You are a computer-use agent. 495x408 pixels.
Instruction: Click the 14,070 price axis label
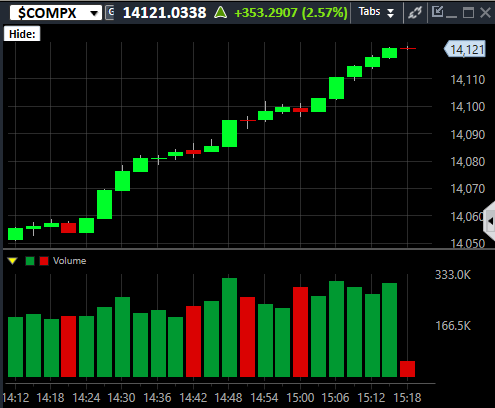(x=467, y=189)
